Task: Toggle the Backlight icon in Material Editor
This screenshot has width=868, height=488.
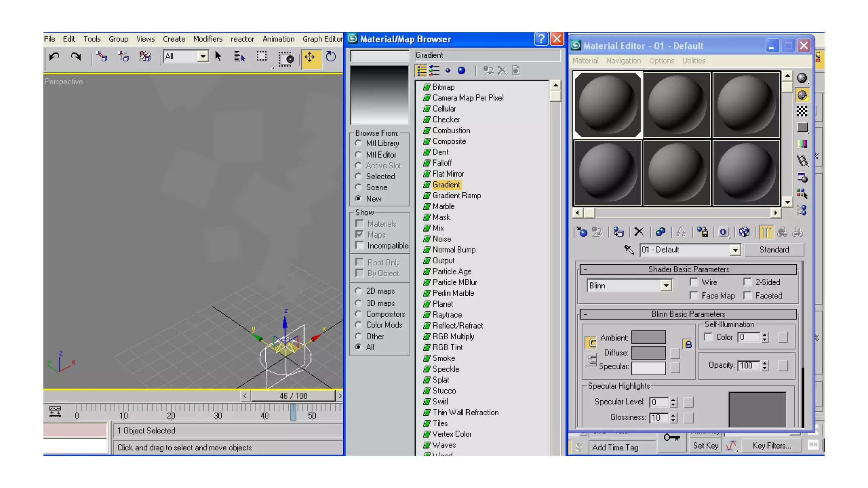Action: click(x=802, y=95)
